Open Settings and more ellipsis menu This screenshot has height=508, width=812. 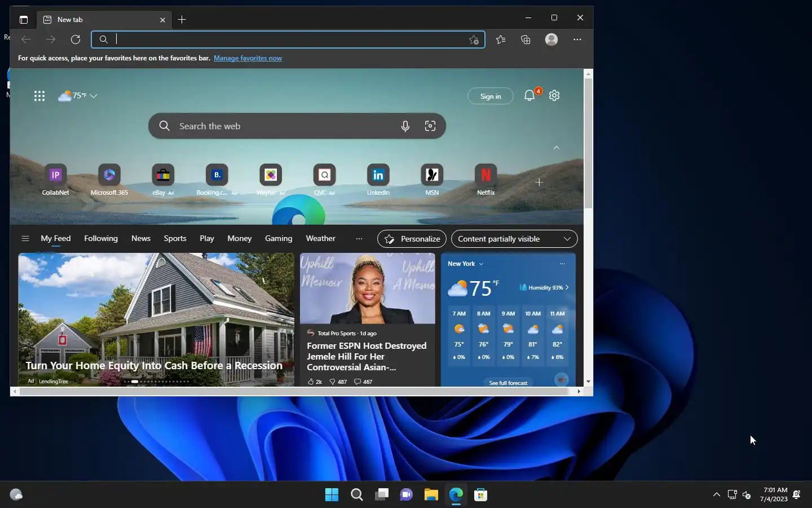click(x=577, y=40)
